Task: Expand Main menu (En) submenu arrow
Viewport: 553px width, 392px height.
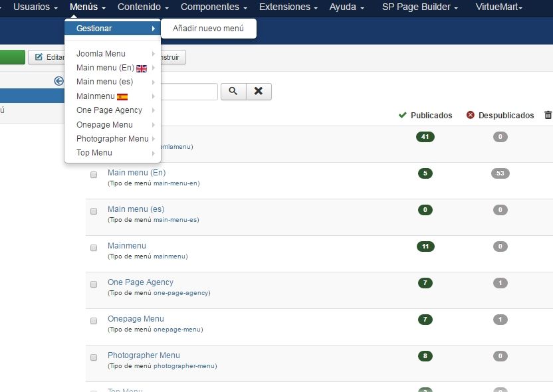Action: [x=154, y=68]
